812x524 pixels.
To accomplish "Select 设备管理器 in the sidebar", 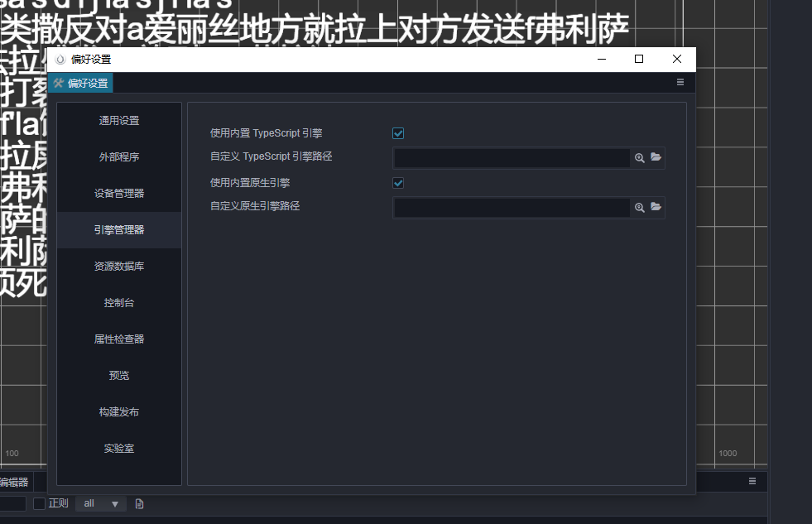I will click(x=119, y=193).
